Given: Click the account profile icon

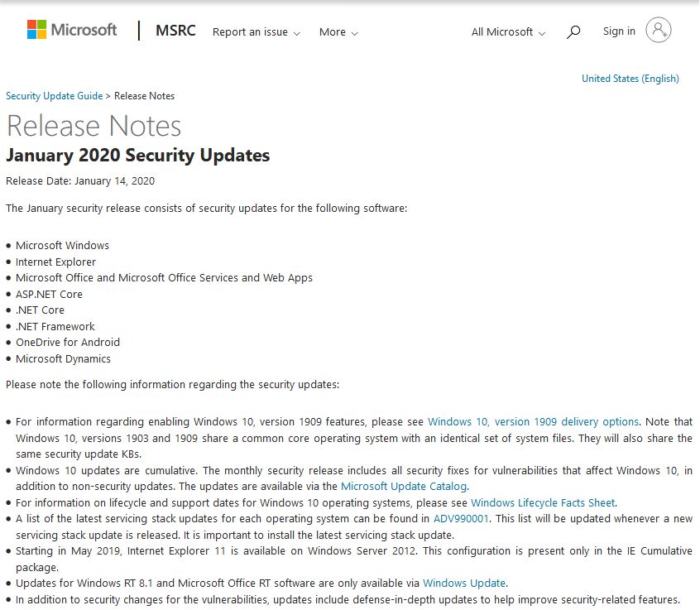Looking at the screenshot, I should tap(658, 30).
